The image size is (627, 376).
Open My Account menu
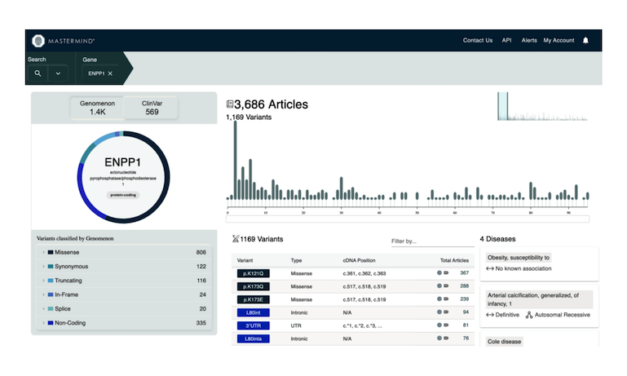pos(558,40)
